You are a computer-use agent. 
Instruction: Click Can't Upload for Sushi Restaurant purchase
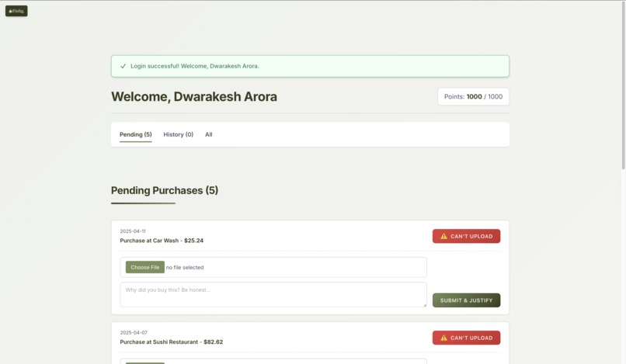coord(466,338)
